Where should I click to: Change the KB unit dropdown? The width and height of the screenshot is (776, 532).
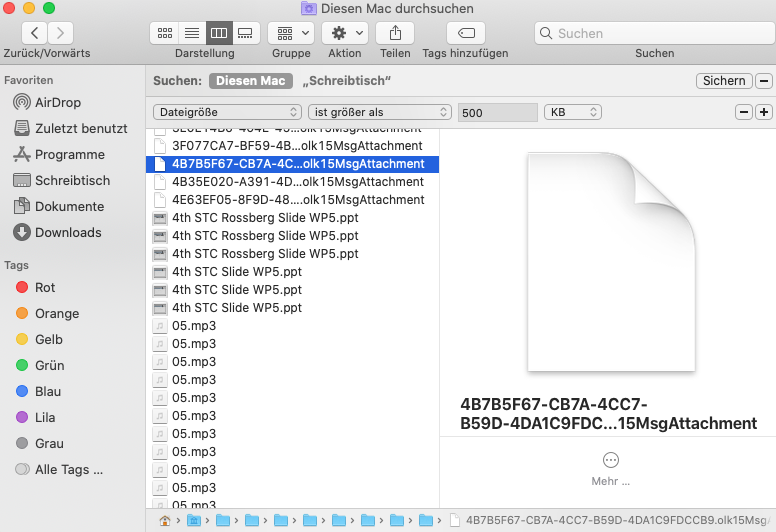(573, 112)
